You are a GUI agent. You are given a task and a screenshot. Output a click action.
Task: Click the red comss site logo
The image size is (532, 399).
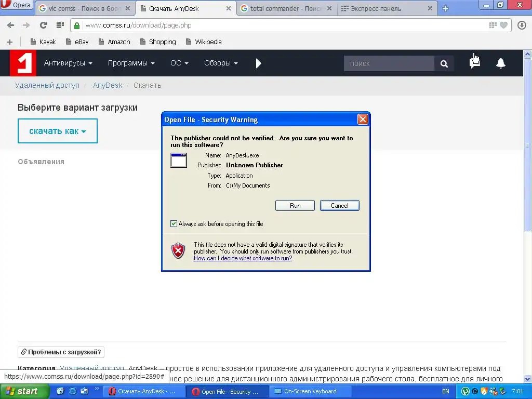point(23,63)
